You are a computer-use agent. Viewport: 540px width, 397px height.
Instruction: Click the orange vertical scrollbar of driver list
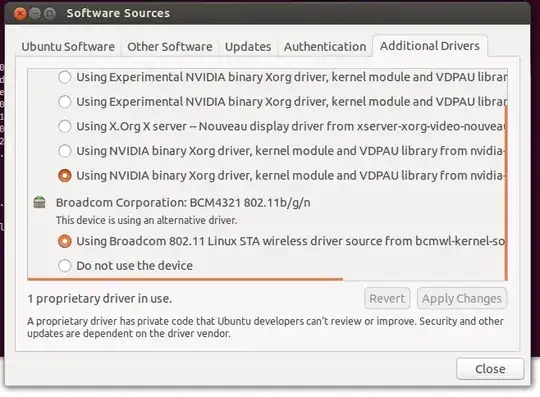(506, 193)
